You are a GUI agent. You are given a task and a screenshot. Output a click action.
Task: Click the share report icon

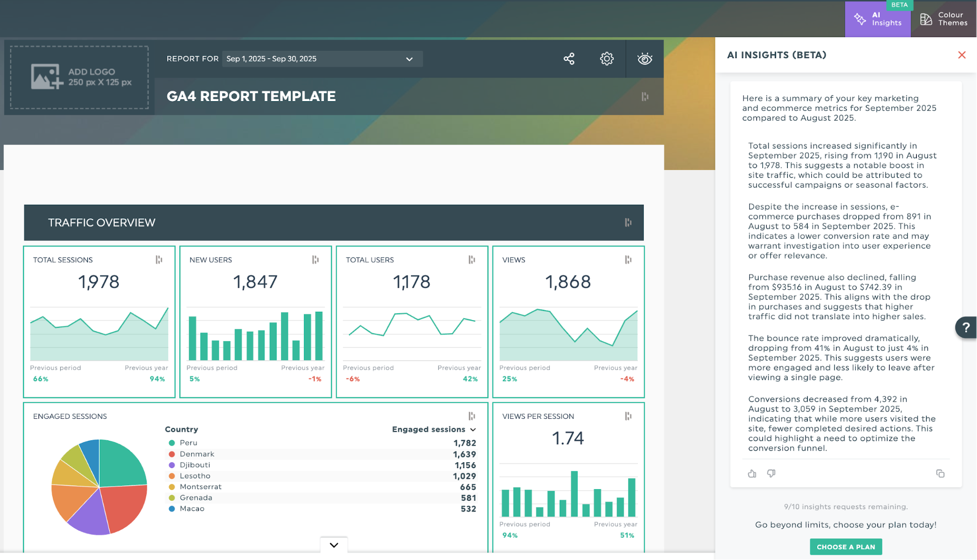click(569, 59)
